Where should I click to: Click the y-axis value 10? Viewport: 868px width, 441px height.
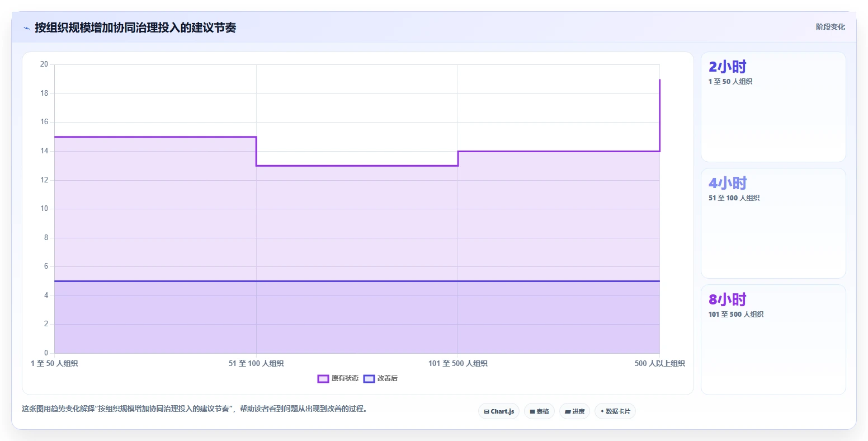pos(44,209)
